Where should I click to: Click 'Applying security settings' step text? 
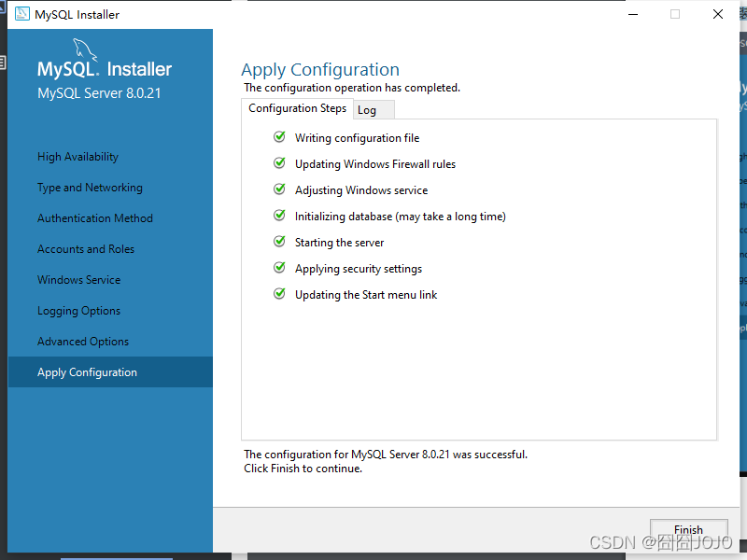359,269
